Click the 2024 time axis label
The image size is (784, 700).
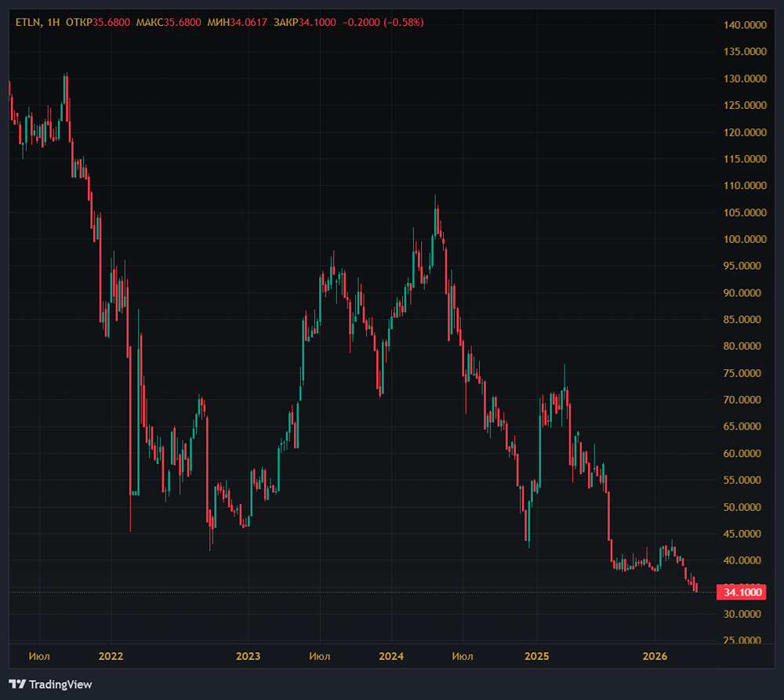[391, 656]
